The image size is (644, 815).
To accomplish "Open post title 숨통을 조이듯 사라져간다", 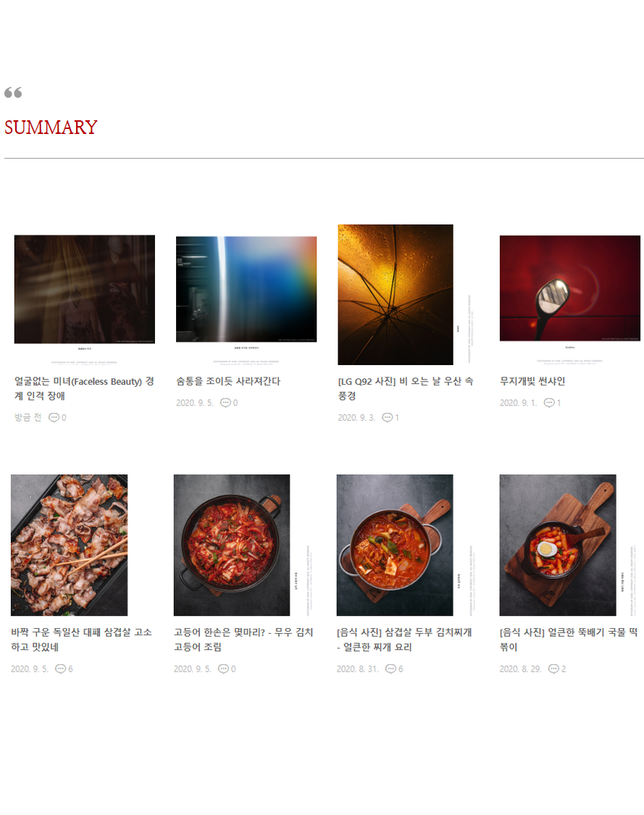I will point(228,381).
